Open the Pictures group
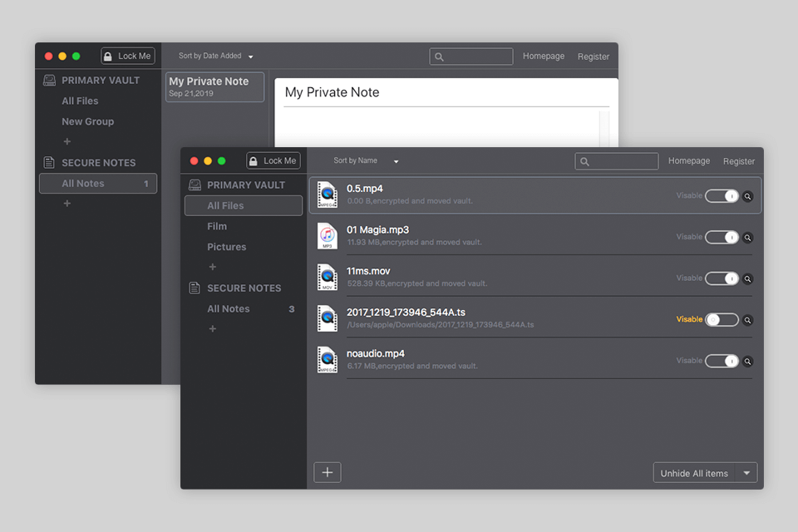Viewport: 798px width, 532px height. point(226,247)
